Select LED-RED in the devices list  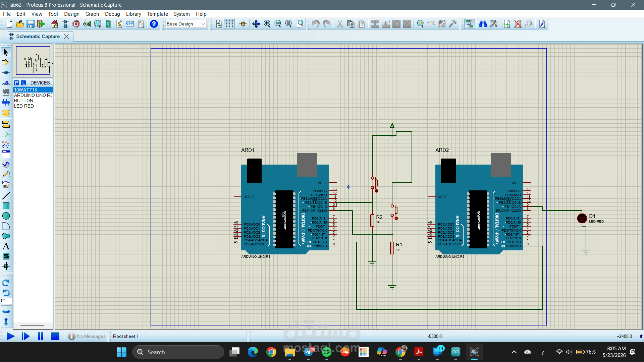coord(33,106)
